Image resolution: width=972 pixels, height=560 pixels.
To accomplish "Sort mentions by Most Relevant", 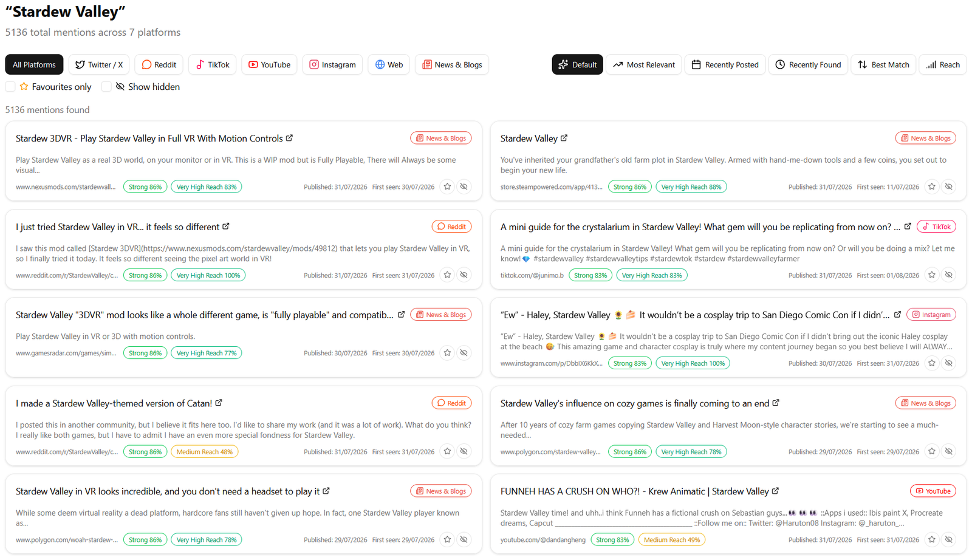I will point(644,64).
